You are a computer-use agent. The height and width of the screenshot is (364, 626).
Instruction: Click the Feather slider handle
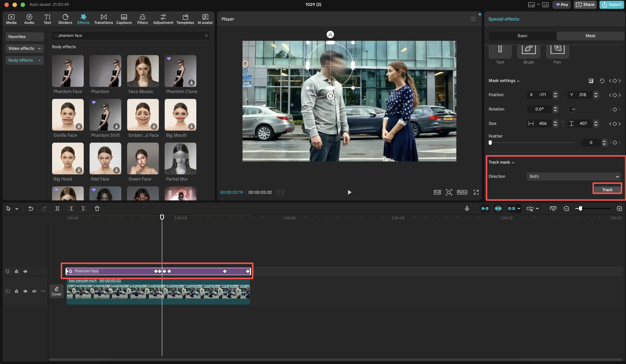[490, 143]
